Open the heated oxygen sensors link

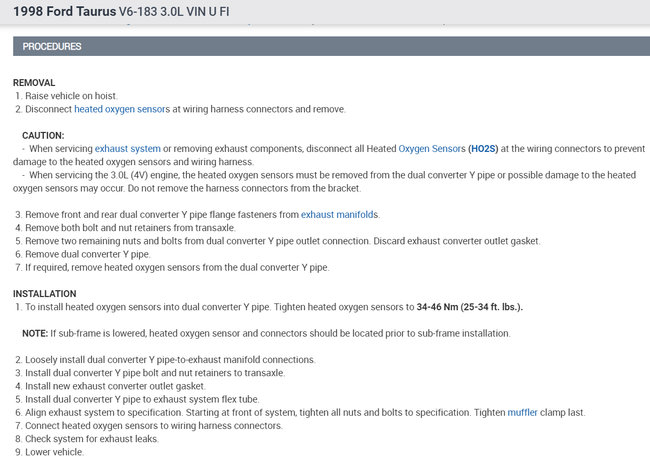pyautogui.click(x=122, y=109)
